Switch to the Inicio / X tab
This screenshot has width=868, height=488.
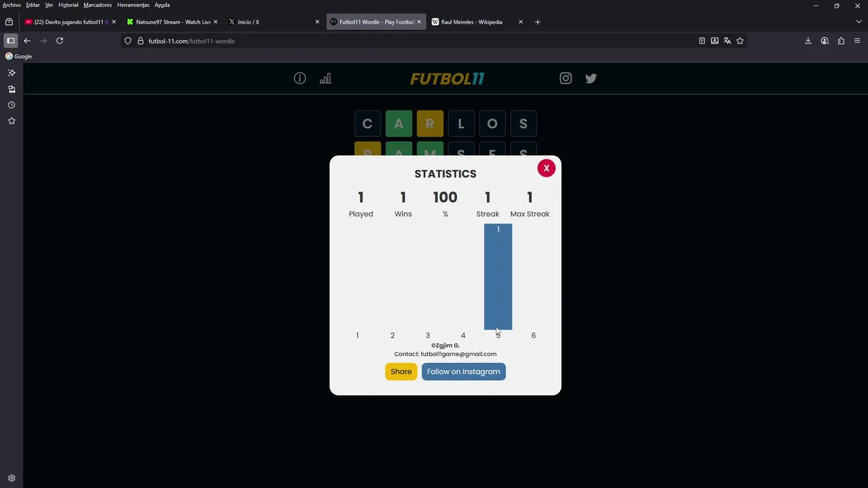[274, 22]
